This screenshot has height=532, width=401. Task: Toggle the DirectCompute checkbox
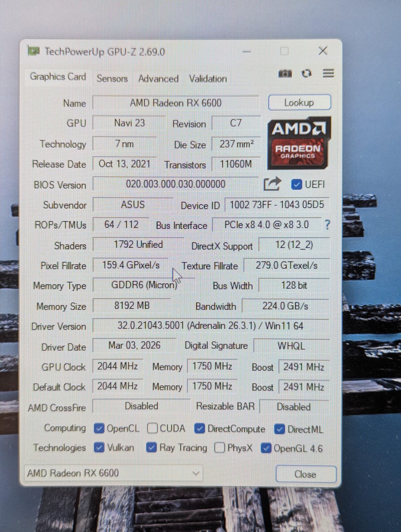(x=200, y=429)
